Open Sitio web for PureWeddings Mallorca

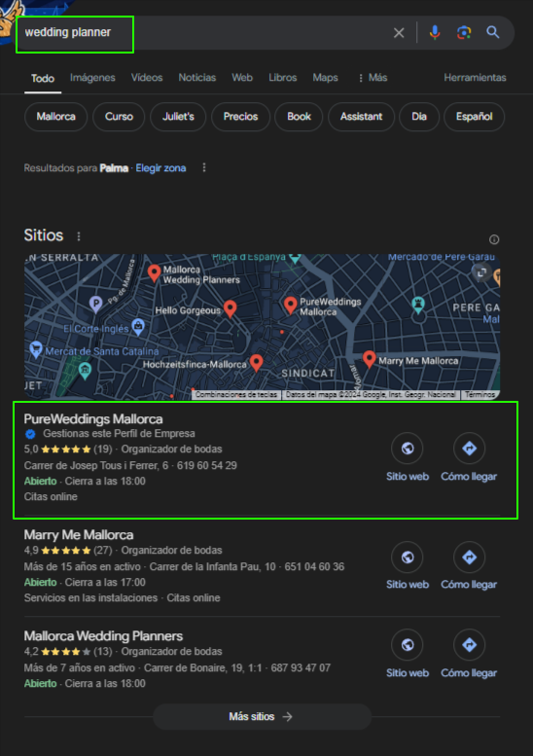click(408, 457)
